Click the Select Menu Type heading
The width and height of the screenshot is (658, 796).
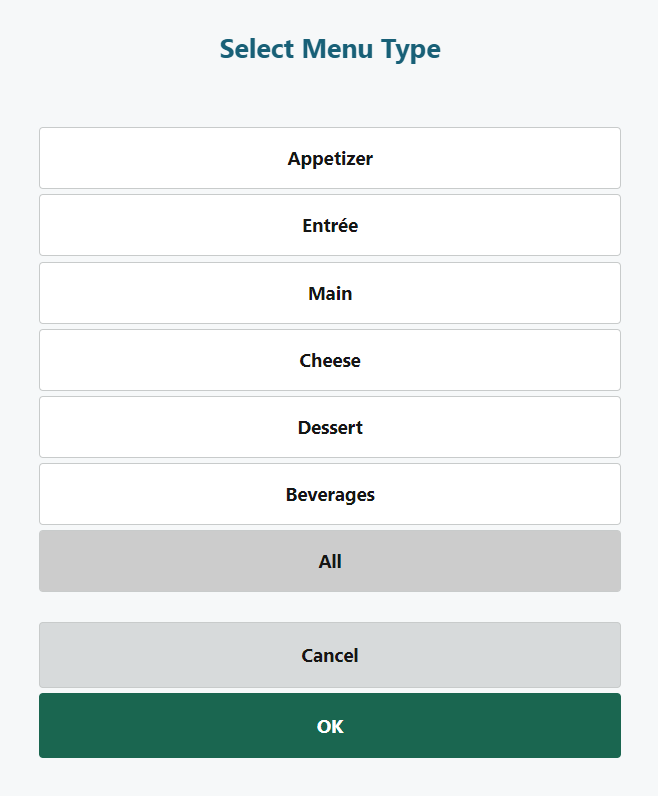pos(330,49)
